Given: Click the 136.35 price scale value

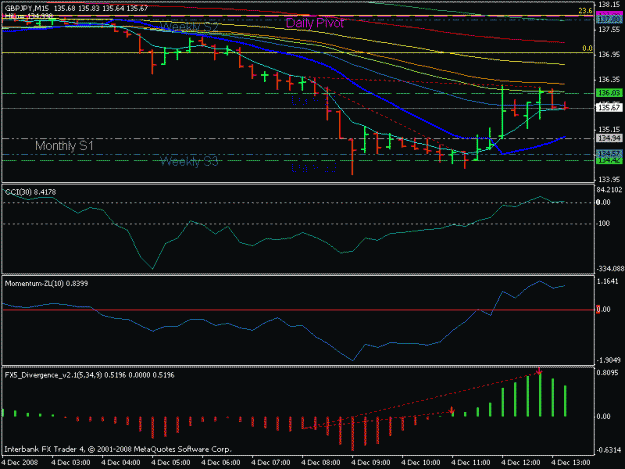Looking at the screenshot, I should [609, 80].
